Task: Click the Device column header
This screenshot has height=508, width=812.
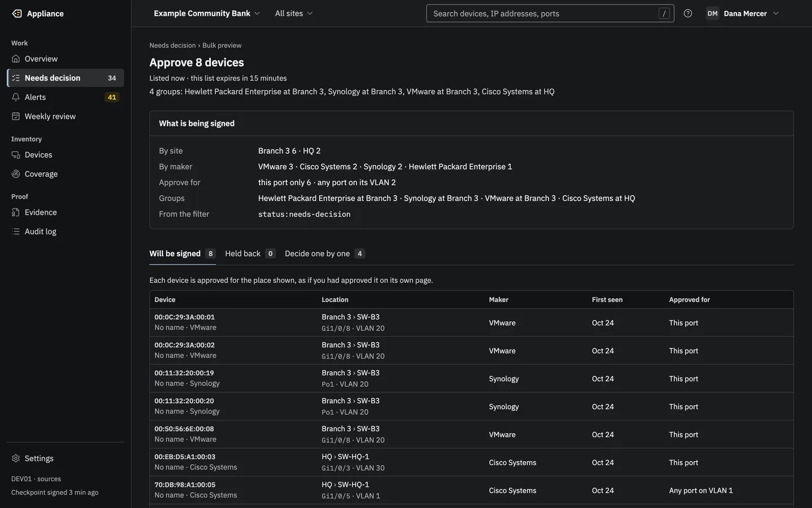Action: pyautogui.click(x=165, y=300)
